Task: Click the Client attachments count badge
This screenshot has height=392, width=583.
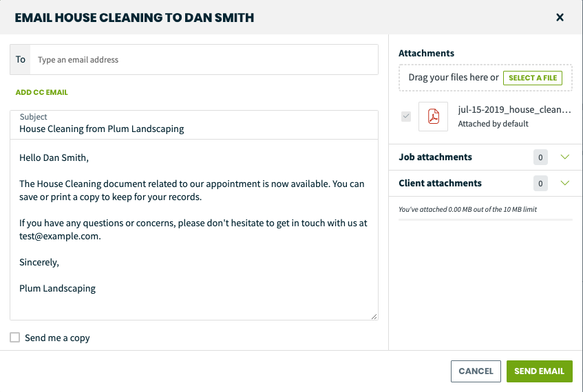Action: [x=540, y=183]
